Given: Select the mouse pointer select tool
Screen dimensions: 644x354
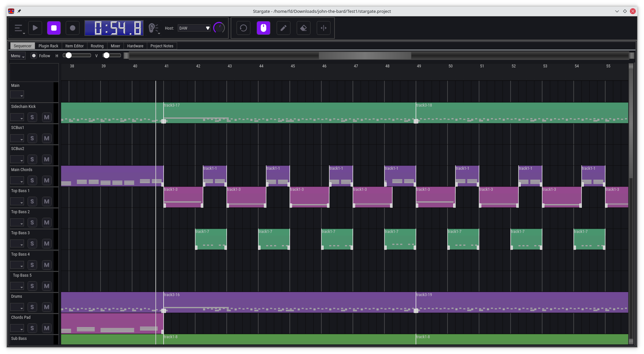Looking at the screenshot, I should pos(264,28).
